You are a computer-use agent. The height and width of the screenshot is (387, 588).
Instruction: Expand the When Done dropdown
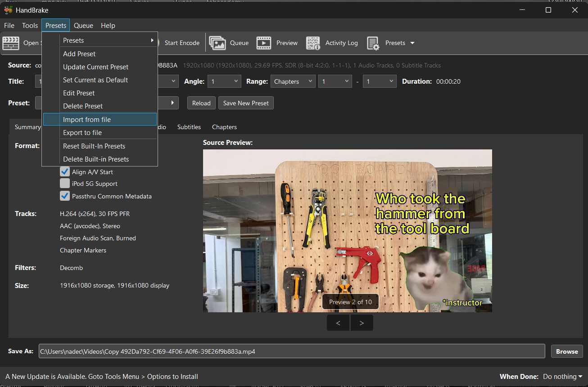[562, 377]
